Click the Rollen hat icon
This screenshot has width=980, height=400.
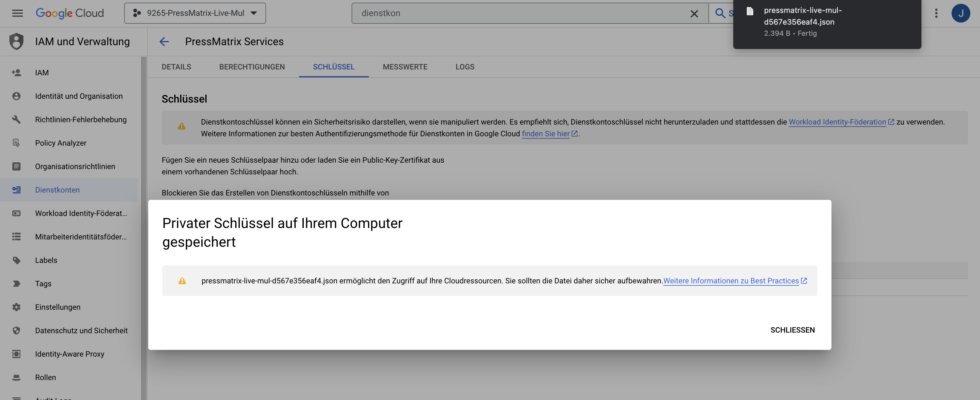16,377
